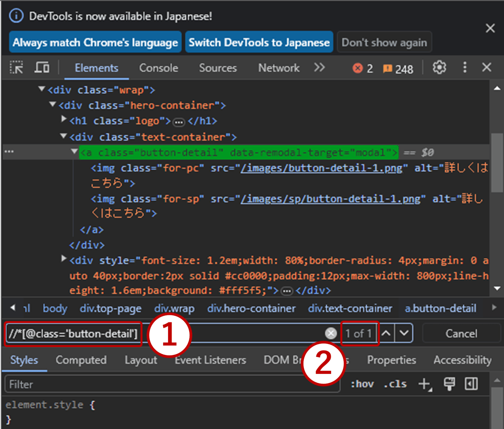
Task: Collapse the div.wrap tree node
Action: [x=41, y=89]
